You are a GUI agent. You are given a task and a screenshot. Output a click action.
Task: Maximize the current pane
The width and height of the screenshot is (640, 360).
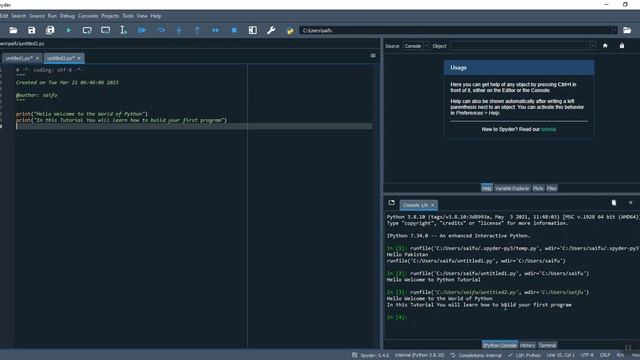[x=253, y=30]
